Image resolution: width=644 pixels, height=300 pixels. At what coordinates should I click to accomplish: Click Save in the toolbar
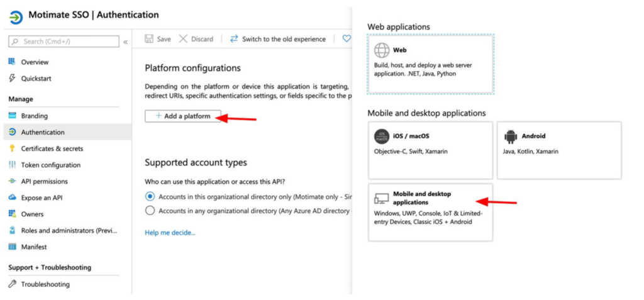coord(158,39)
